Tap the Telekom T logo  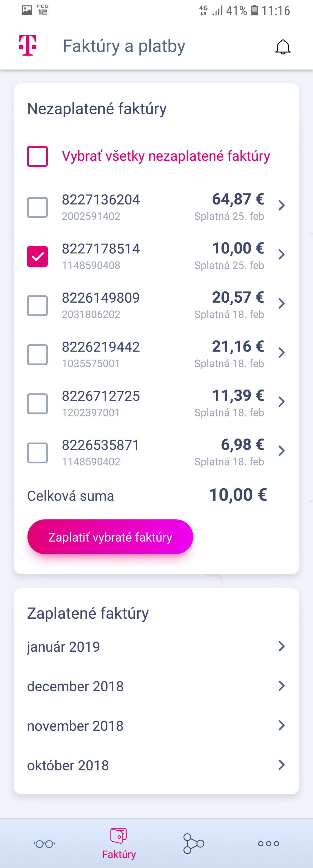[x=27, y=45]
